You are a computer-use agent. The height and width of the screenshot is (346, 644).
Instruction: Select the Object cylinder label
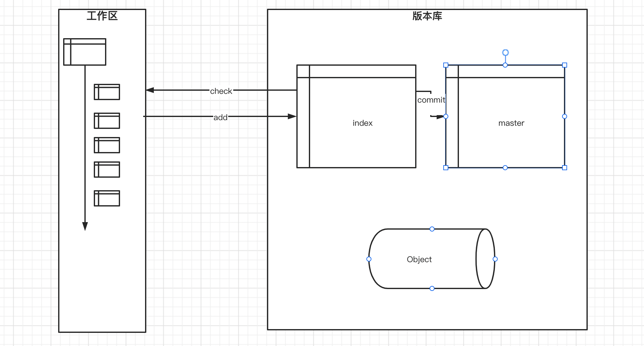point(419,259)
